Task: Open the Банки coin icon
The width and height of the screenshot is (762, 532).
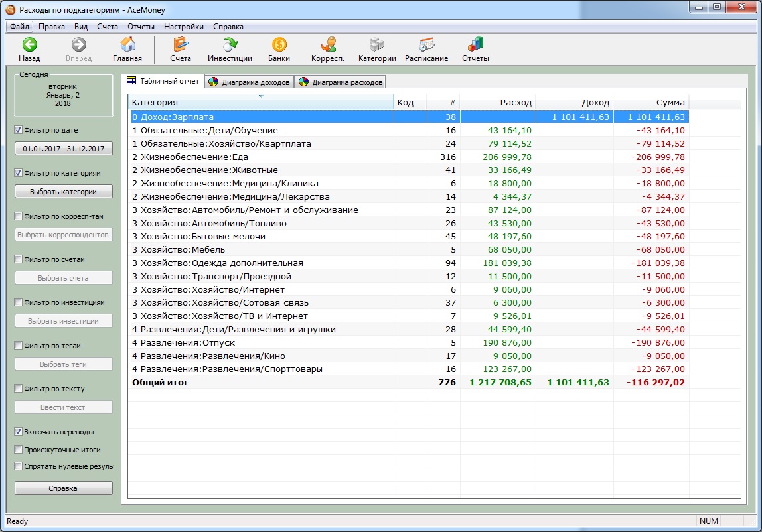Action: (x=279, y=44)
